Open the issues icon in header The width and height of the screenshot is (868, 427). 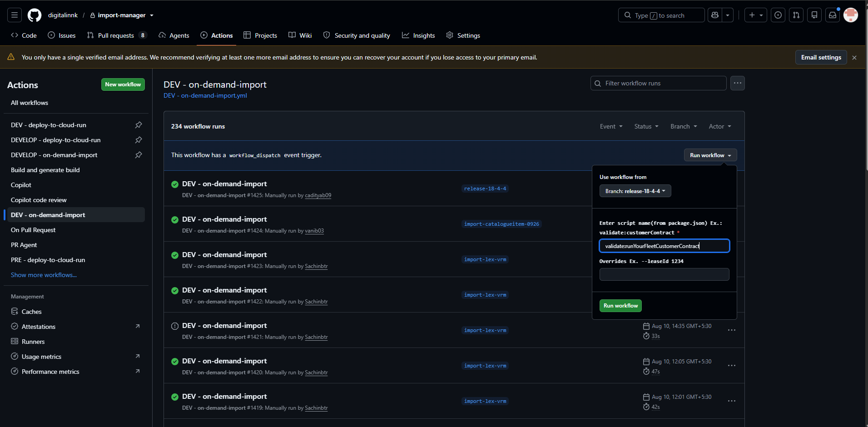(x=778, y=15)
